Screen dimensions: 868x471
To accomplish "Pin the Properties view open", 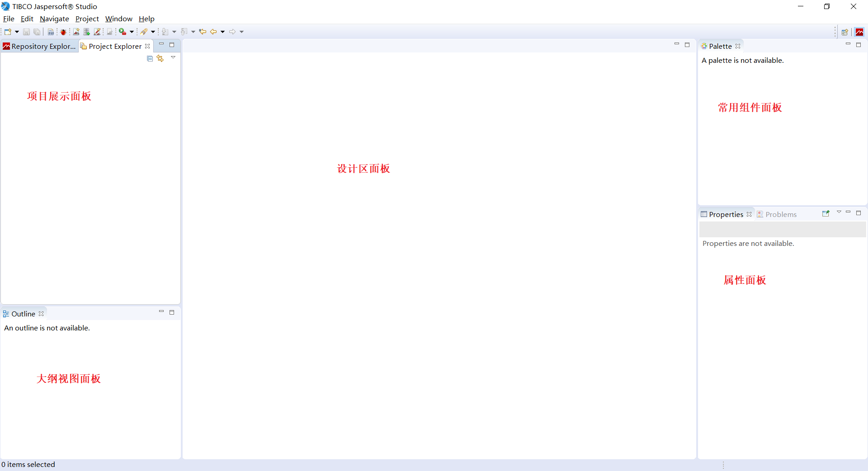I will click(x=826, y=213).
